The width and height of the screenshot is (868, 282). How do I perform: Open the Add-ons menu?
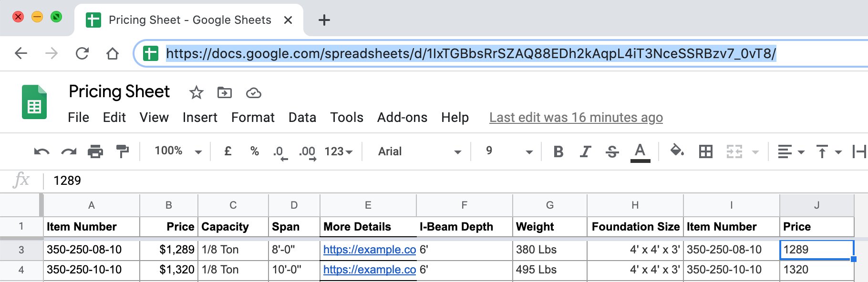pos(402,118)
